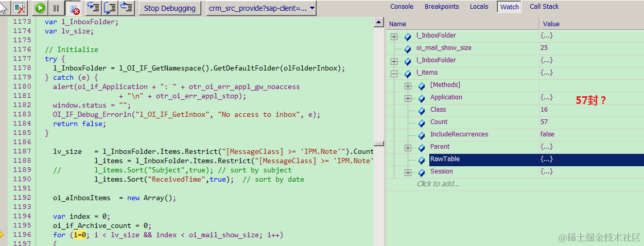Toggle the Break on Error button
This screenshot has width=644, height=246.
pyautogui.click(x=74, y=8)
